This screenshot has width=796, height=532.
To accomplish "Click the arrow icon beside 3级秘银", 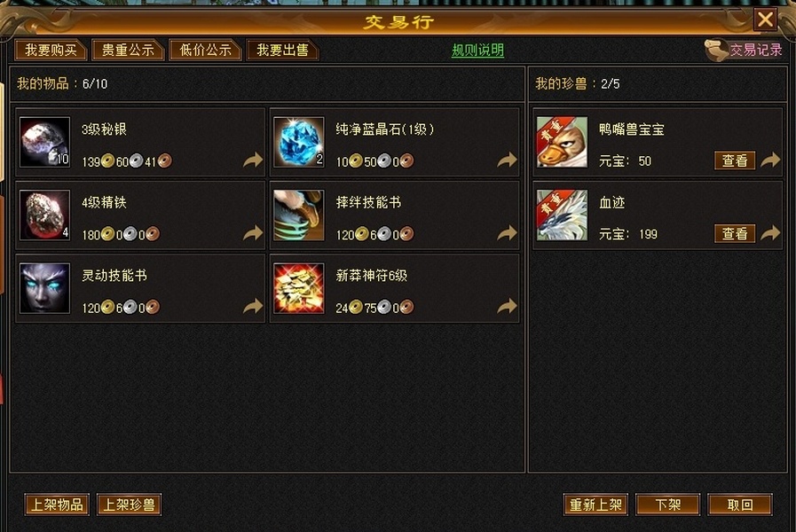I will (x=253, y=160).
